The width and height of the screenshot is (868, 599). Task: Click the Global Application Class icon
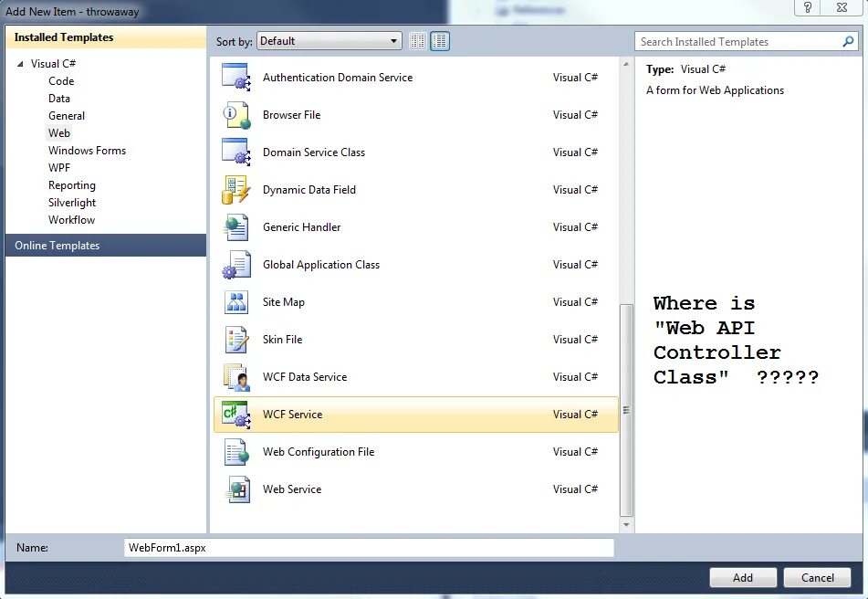(x=236, y=265)
